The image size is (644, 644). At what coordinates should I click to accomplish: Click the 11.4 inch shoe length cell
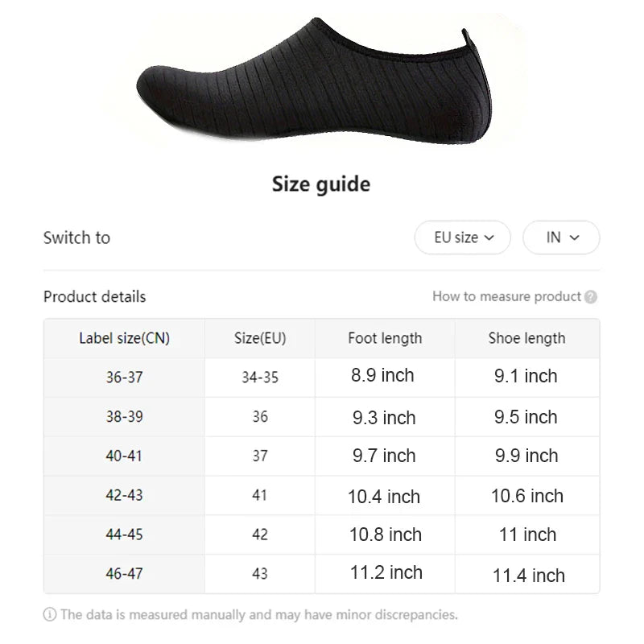(x=528, y=575)
